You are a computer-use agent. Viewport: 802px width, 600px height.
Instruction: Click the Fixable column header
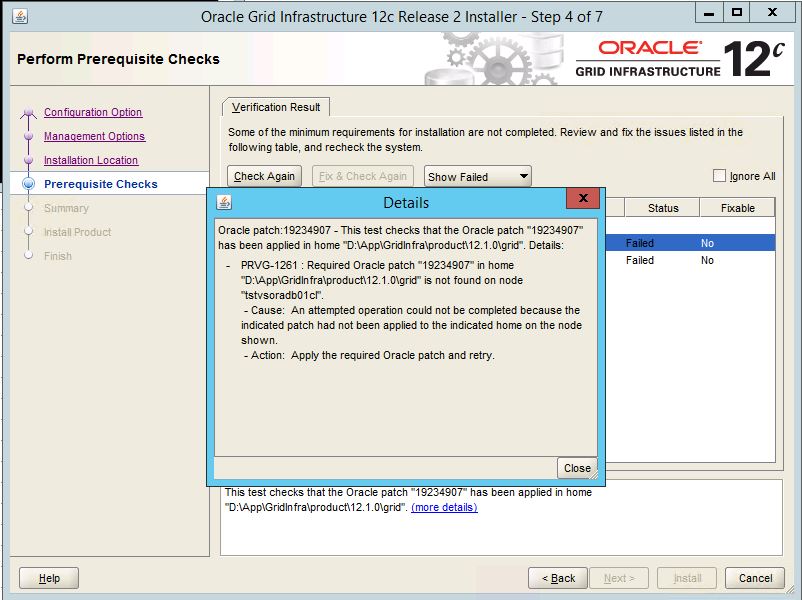tap(737, 208)
